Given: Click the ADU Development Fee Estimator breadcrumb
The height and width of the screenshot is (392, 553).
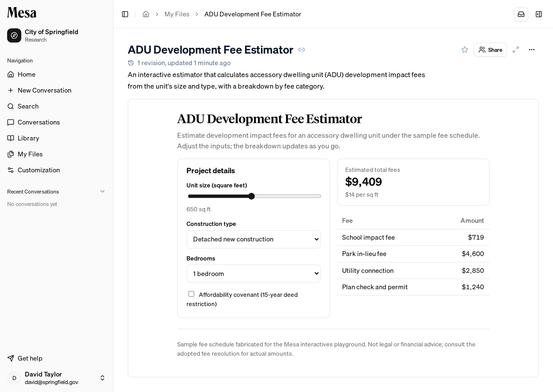Looking at the screenshot, I should tap(253, 14).
